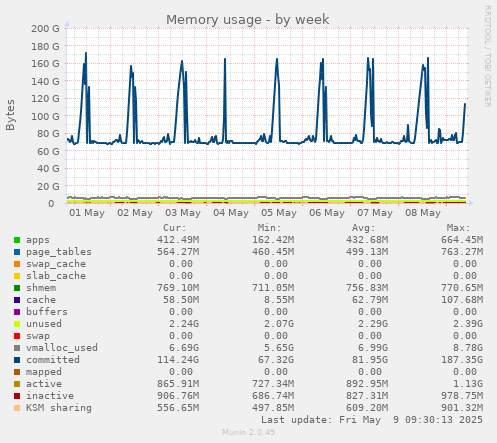Click committed min value 67.32G
497x443 pixels.
click(276, 360)
